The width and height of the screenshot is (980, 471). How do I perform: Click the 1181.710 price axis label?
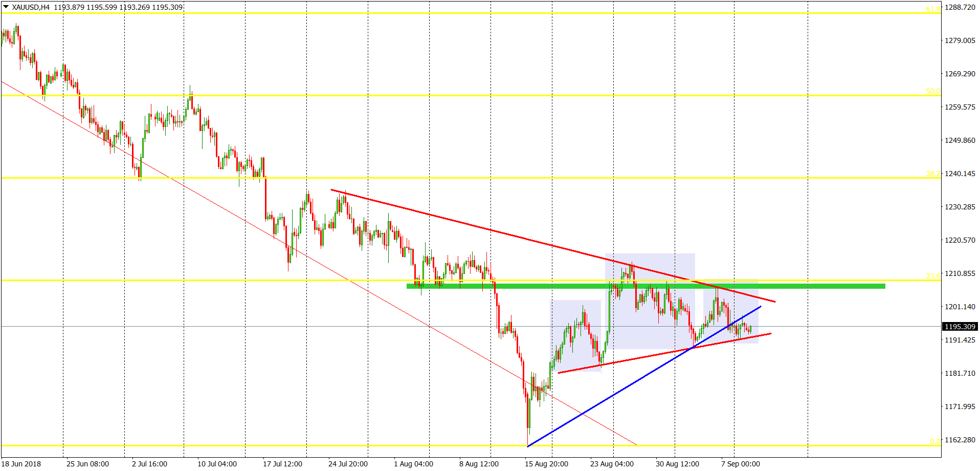coord(960,373)
